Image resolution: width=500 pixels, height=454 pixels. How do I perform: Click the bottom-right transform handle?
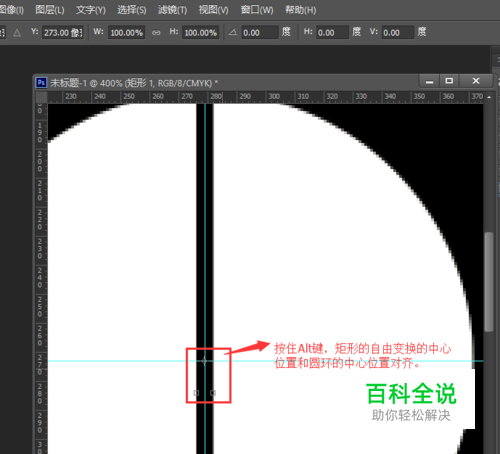pyautogui.click(x=213, y=393)
